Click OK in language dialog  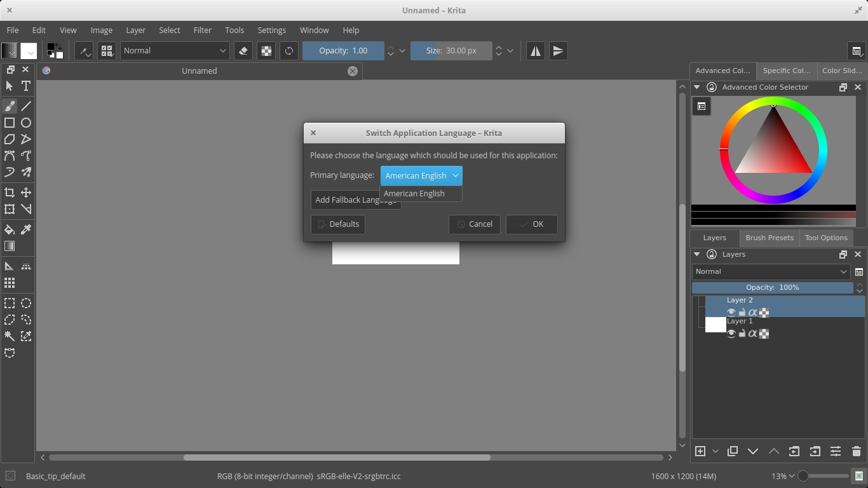coord(532,224)
